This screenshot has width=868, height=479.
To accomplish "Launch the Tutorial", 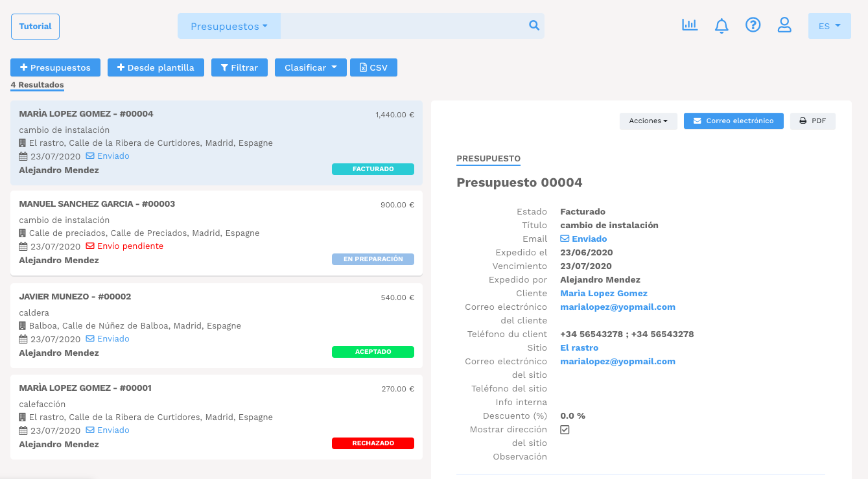I will coord(35,26).
